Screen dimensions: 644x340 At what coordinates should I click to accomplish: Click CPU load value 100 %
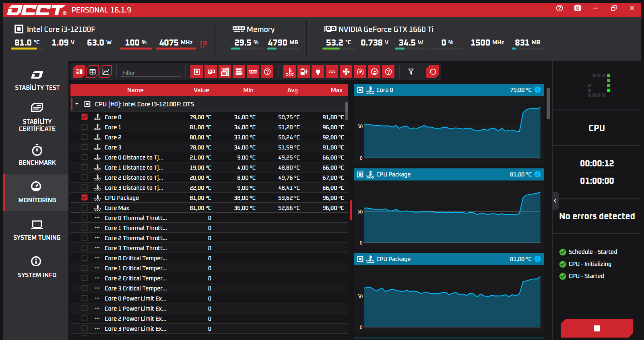click(136, 43)
